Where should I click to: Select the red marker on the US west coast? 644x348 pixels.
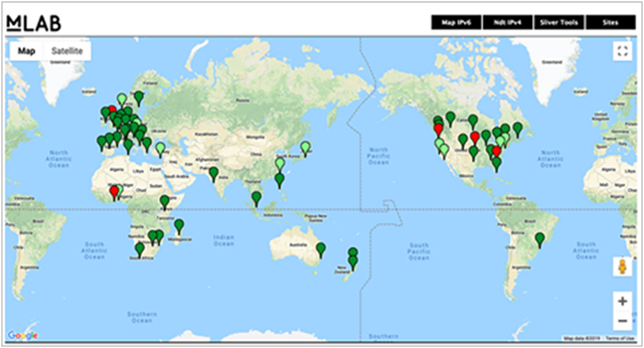coord(438,130)
